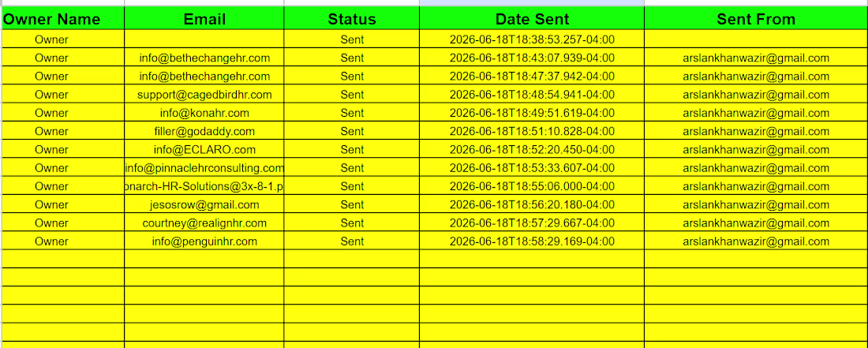868x348 pixels.
Task: Select the Status column header
Action: pyautogui.click(x=351, y=19)
